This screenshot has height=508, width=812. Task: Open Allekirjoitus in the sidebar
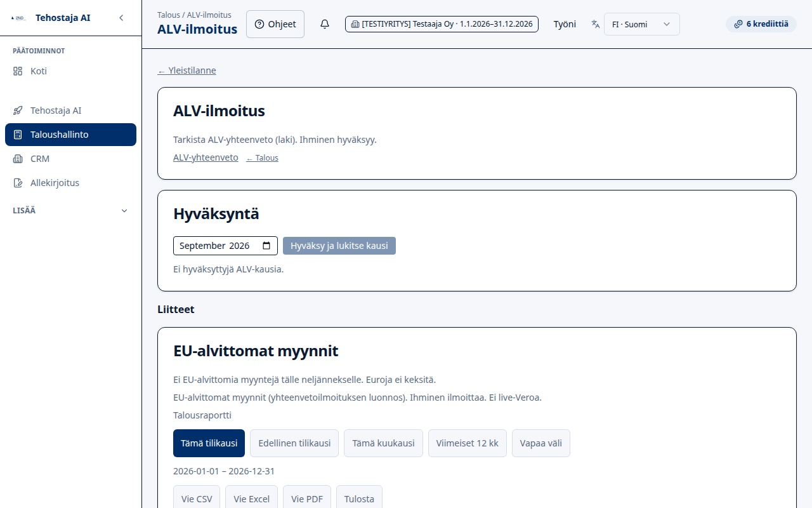click(70, 183)
